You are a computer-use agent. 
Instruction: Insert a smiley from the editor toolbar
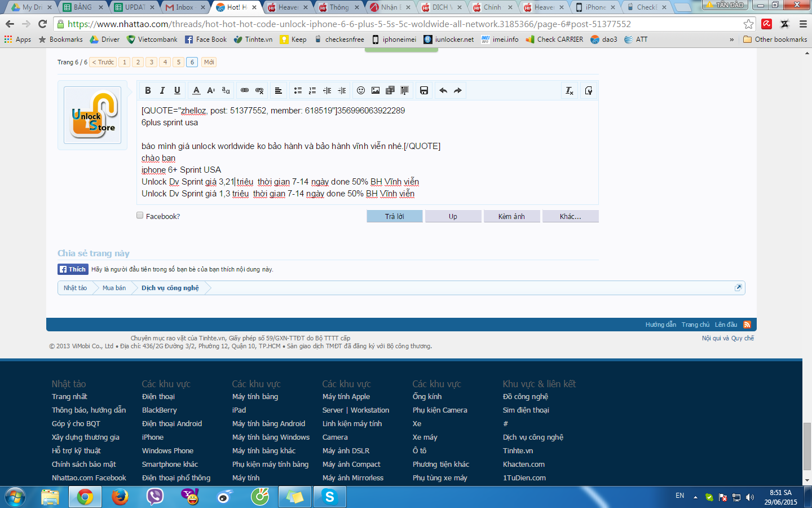click(x=361, y=90)
